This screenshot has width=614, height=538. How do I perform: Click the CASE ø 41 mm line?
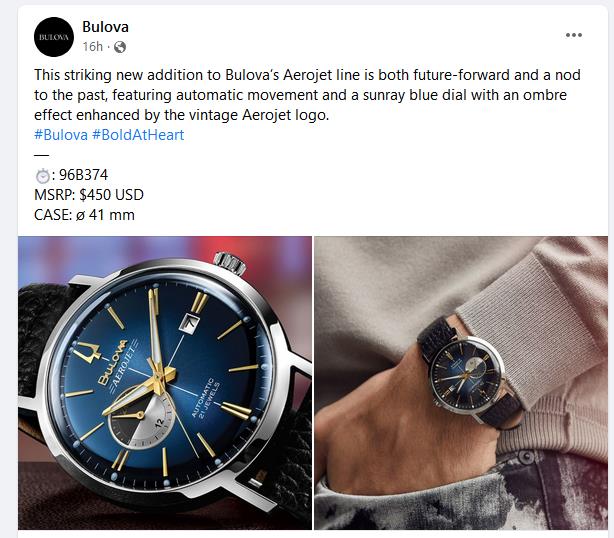click(84, 215)
